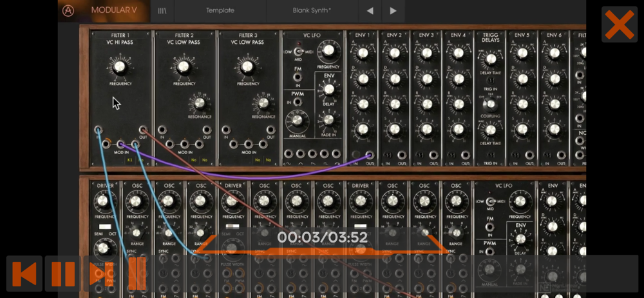Open the Template bank dropdown
This screenshot has width=644, height=298.
tap(220, 11)
